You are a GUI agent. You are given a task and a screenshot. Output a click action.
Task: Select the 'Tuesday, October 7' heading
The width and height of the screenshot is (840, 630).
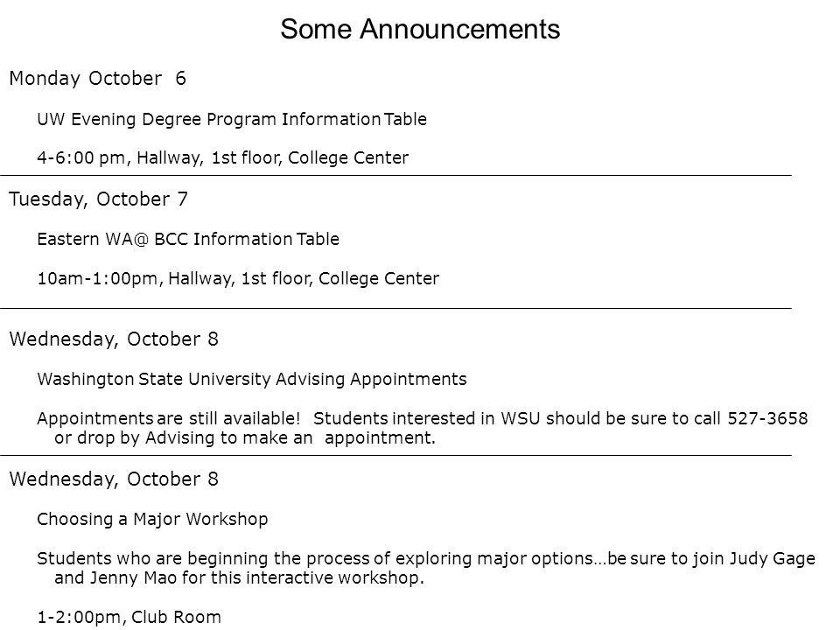tap(99, 199)
